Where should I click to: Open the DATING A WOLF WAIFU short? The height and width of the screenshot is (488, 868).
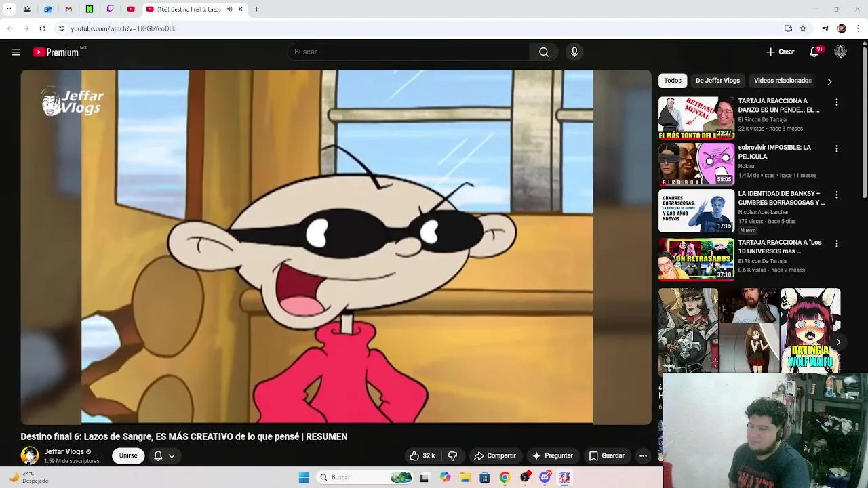[x=810, y=331]
